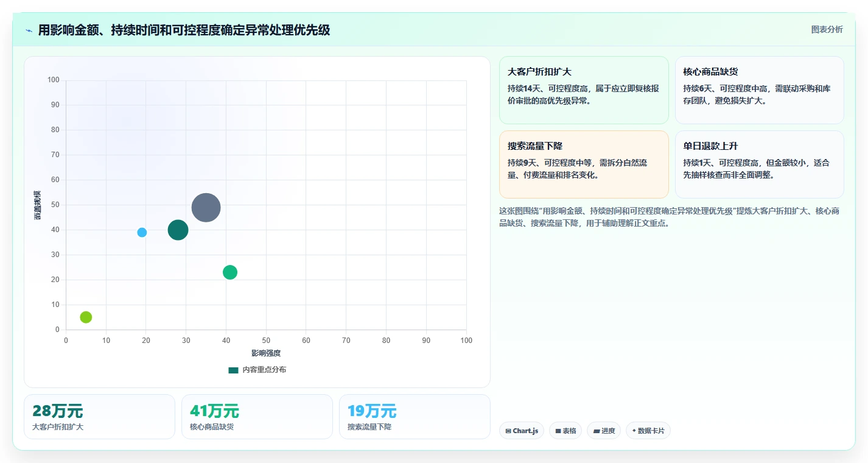
Task: Click the Chart.js tag icon
Action: click(x=508, y=431)
